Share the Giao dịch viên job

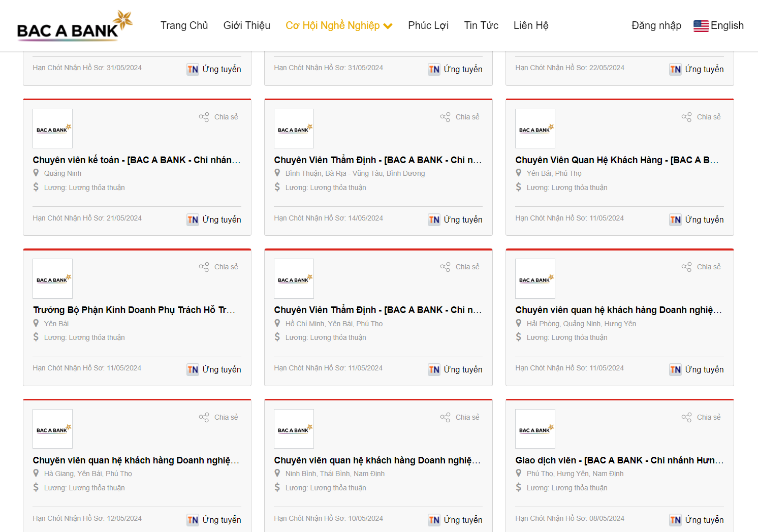(x=701, y=417)
